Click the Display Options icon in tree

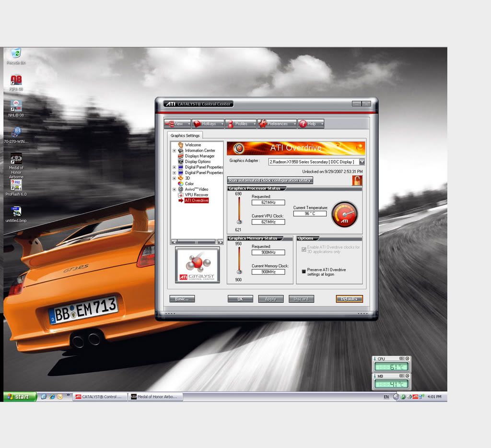pos(180,161)
